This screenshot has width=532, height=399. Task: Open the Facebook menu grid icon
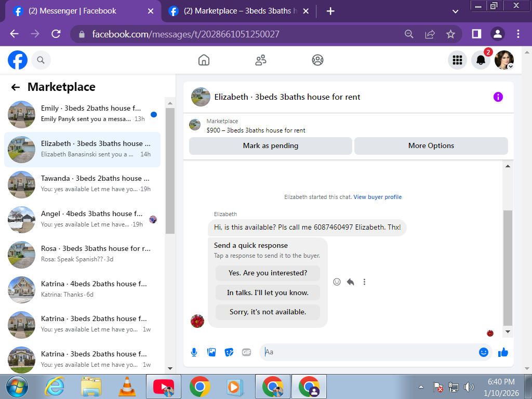(x=457, y=60)
